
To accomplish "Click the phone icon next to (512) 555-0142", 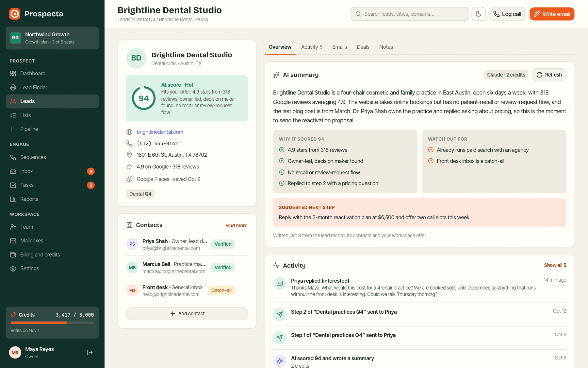I will [129, 144].
